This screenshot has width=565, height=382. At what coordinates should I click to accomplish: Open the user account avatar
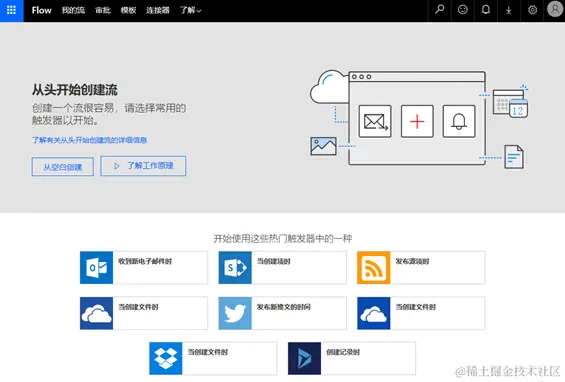click(x=555, y=9)
